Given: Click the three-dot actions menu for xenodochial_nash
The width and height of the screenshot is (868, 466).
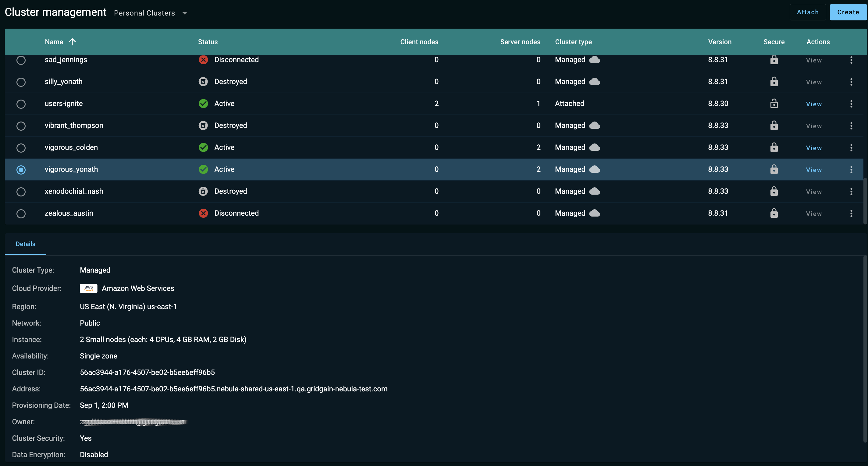Looking at the screenshot, I should click(x=851, y=191).
